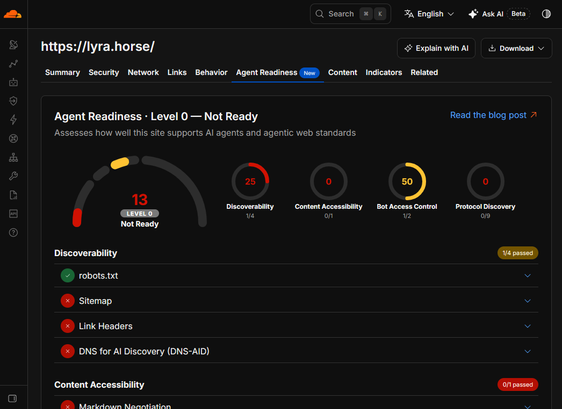This screenshot has width=562, height=409.
Task: Open the English language dropdown
Action: [429, 14]
